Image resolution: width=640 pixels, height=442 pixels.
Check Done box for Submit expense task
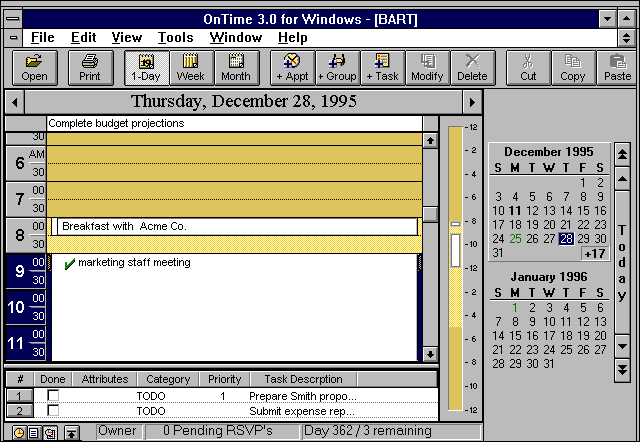tap(53, 411)
